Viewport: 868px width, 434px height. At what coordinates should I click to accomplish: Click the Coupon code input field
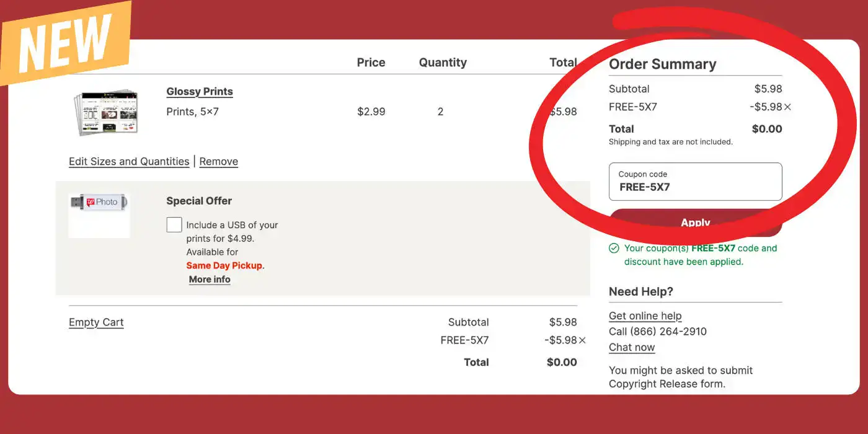click(x=696, y=182)
